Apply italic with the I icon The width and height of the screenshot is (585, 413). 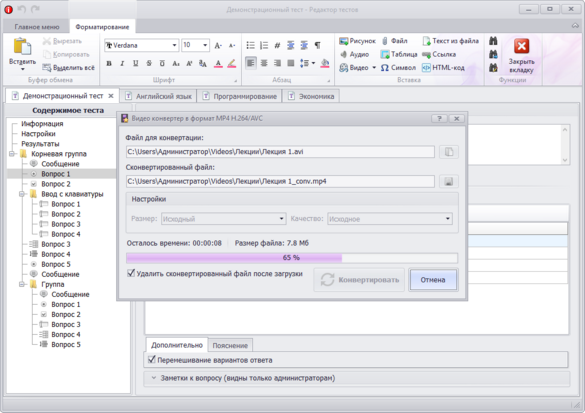point(122,64)
